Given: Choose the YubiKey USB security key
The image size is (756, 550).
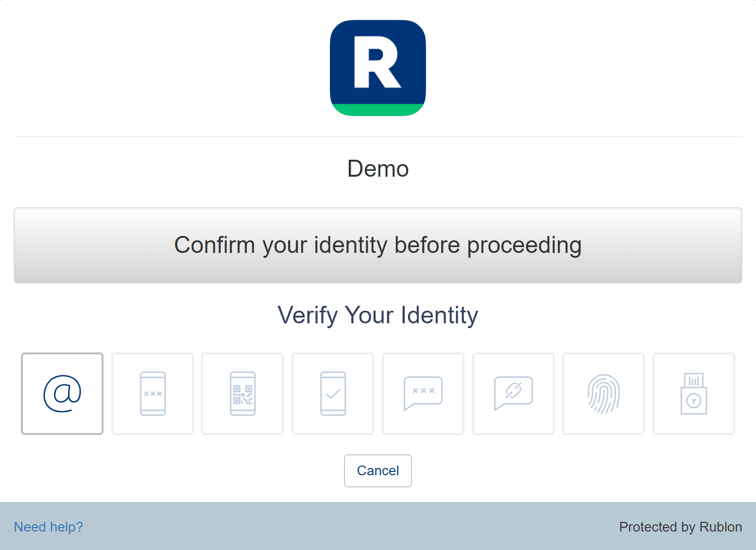Looking at the screenshot, I should pyautogui.click(x=693, y=394).
